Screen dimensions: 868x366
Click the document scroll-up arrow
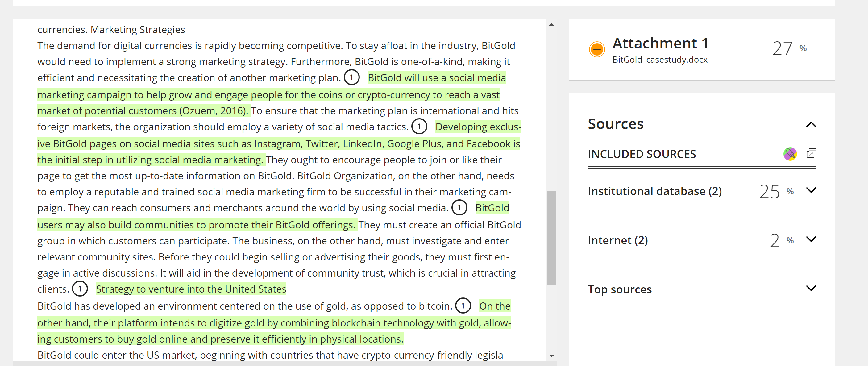tap(552, 24)
